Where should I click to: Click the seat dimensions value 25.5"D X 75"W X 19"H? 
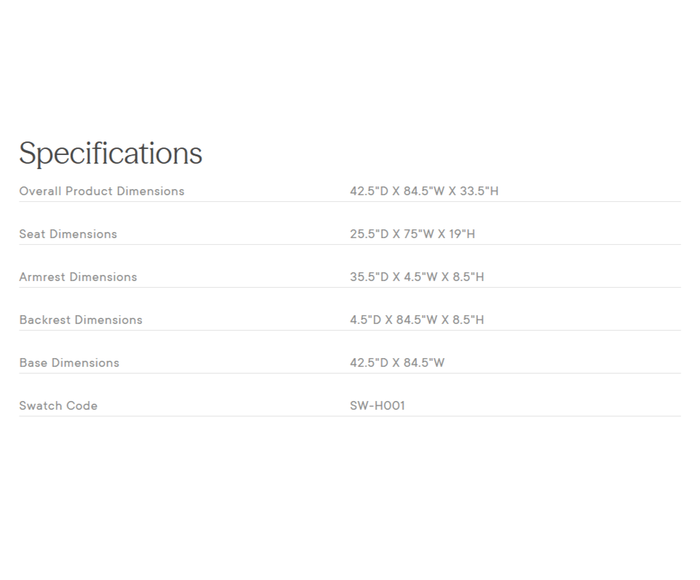click(412, 234)
